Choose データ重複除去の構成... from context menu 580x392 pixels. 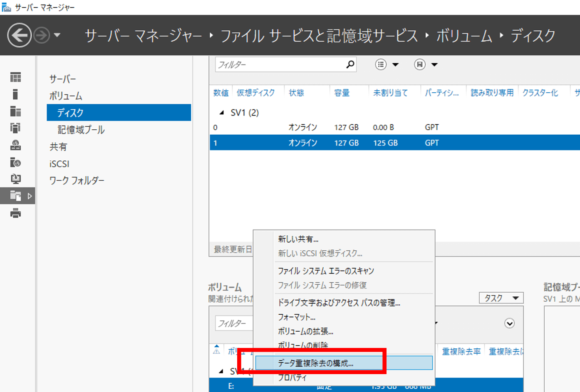click(x=344, y=363)
